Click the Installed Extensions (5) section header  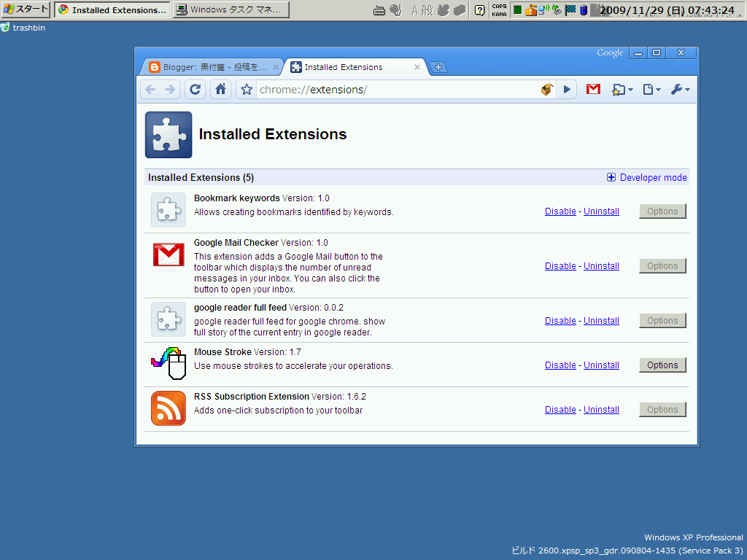pos(201,178)
